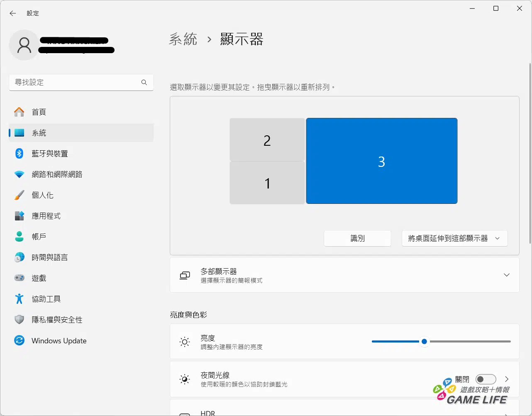Expand the 多部顯示器 section

click(506, 275)
